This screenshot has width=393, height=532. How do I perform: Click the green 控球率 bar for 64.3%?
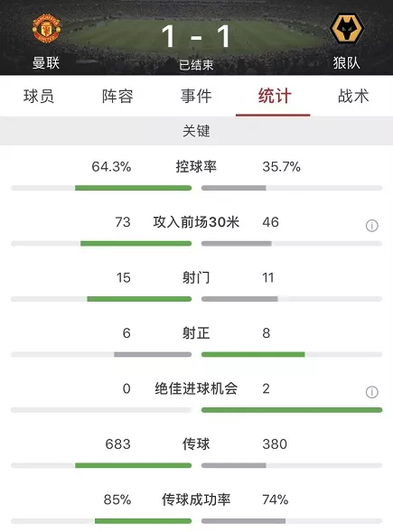[133, 188]
